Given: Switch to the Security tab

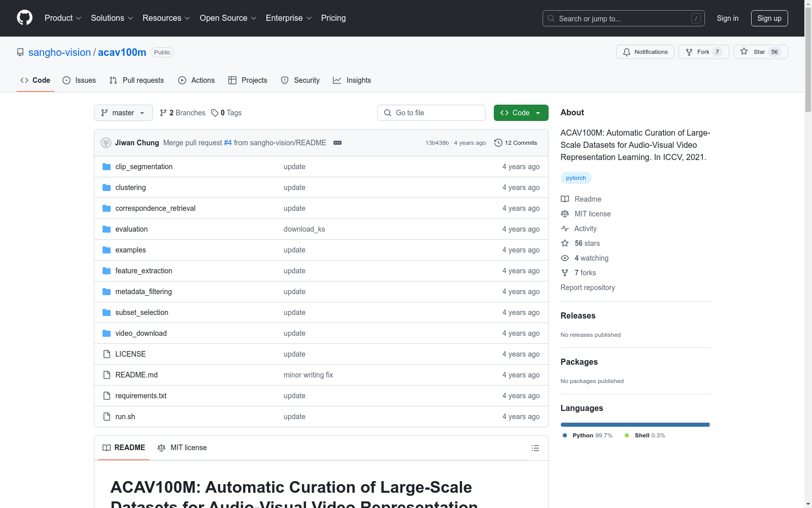Looking at the screenshot, I should pyautogui.click(x=300, y=80).
